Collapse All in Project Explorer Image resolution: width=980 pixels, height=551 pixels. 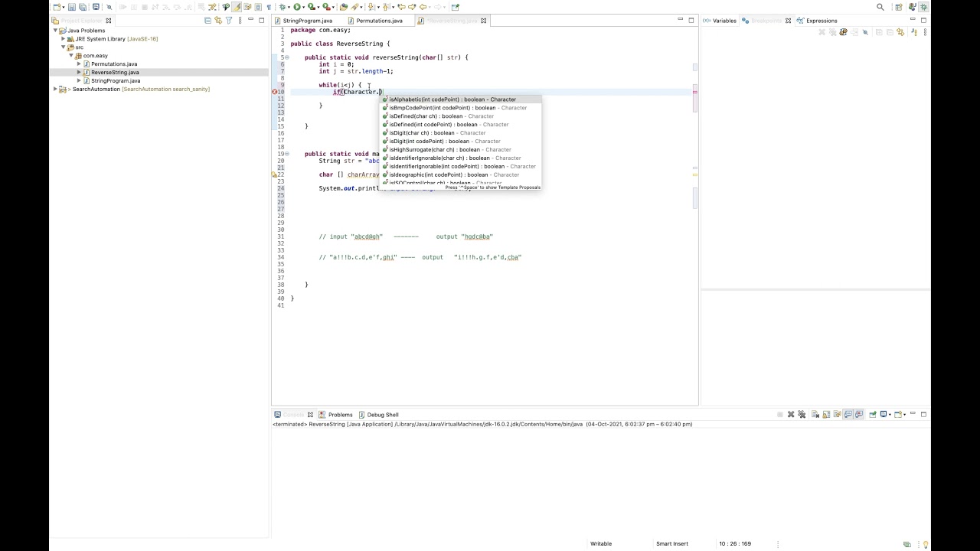207,21
